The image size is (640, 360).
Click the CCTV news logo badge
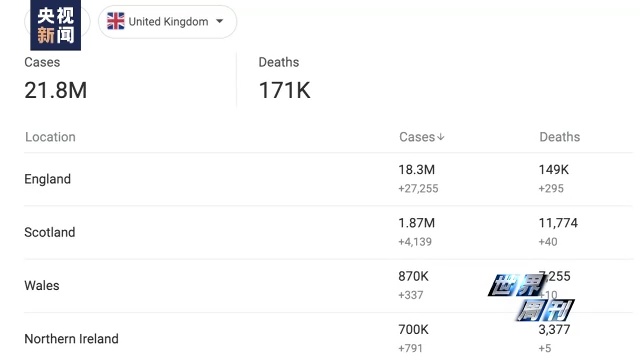pyautogui.click(x=56, y=25)
